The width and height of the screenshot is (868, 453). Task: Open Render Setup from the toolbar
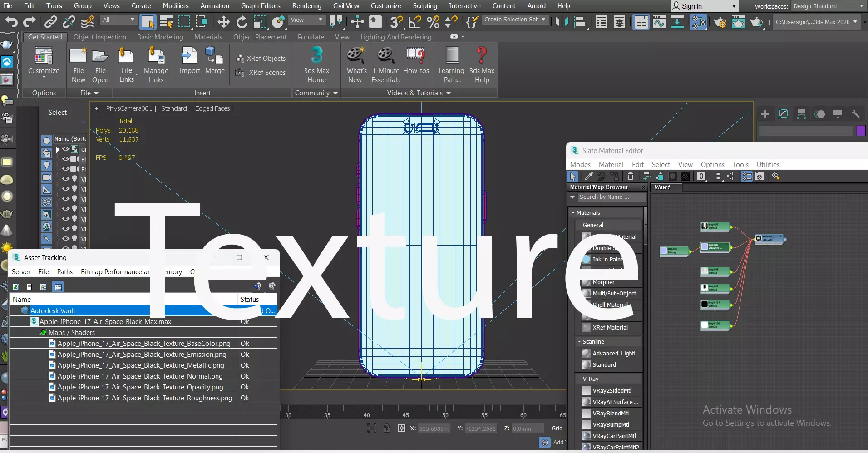(x=720, y=22)
